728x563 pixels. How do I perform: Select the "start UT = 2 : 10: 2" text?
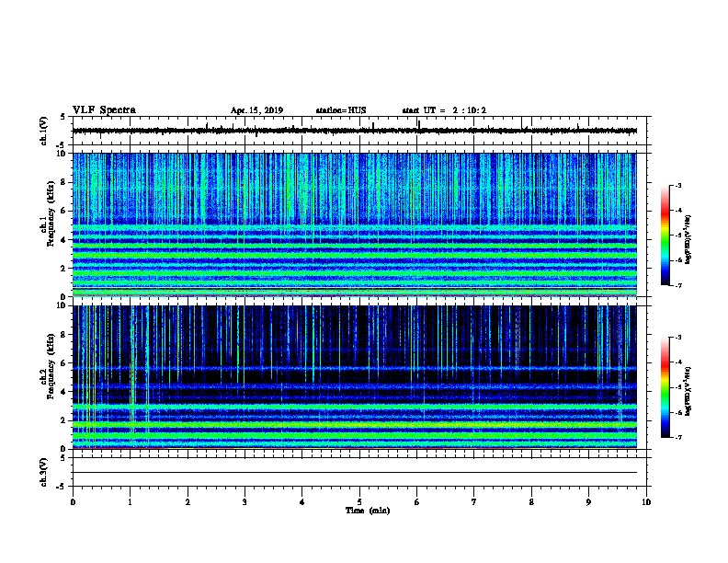444,110
